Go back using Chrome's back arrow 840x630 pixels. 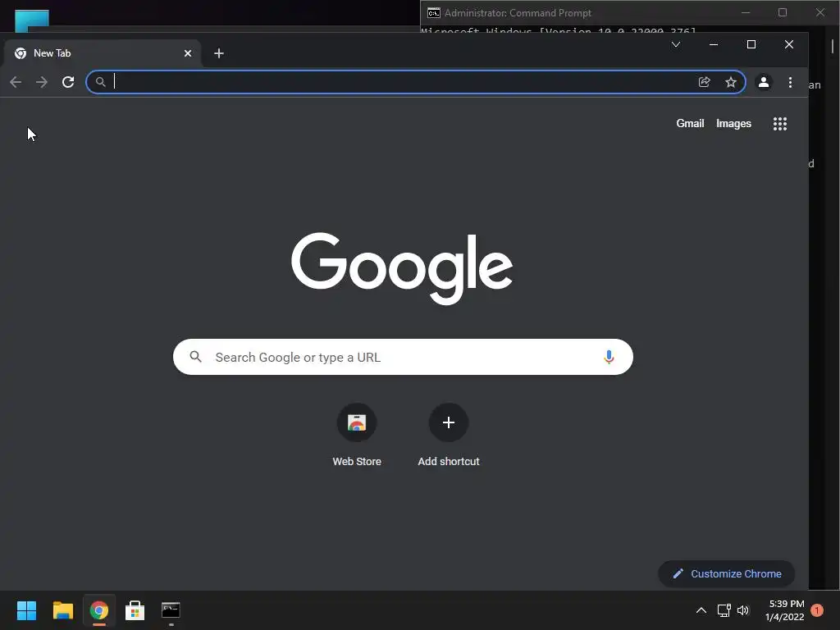point(16,82)
